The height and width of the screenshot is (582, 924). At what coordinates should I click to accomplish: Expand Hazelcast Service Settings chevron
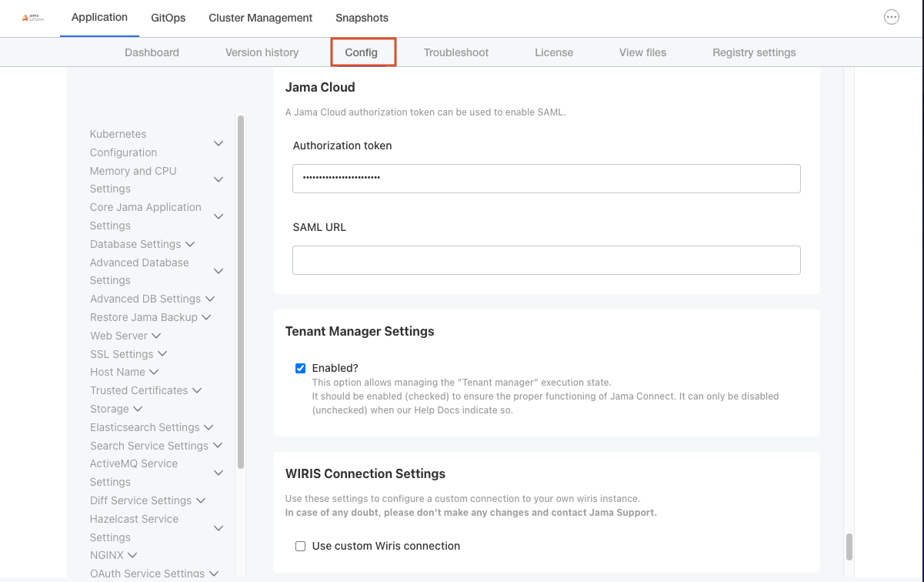point(218,528)
